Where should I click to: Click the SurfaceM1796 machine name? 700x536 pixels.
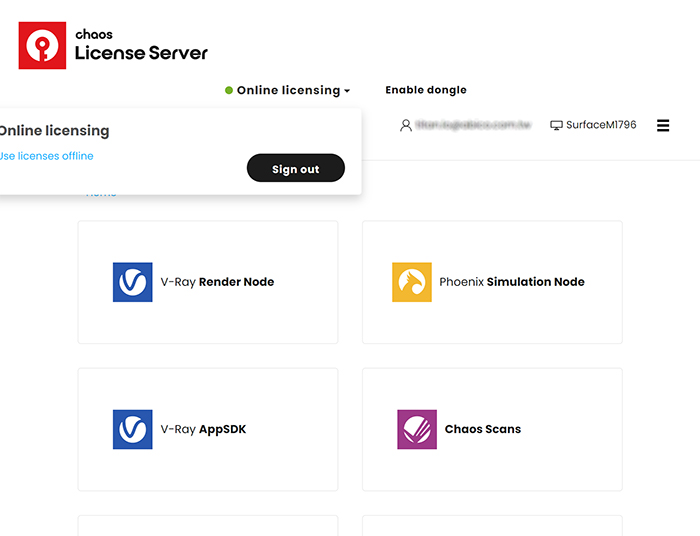[601, 126]
